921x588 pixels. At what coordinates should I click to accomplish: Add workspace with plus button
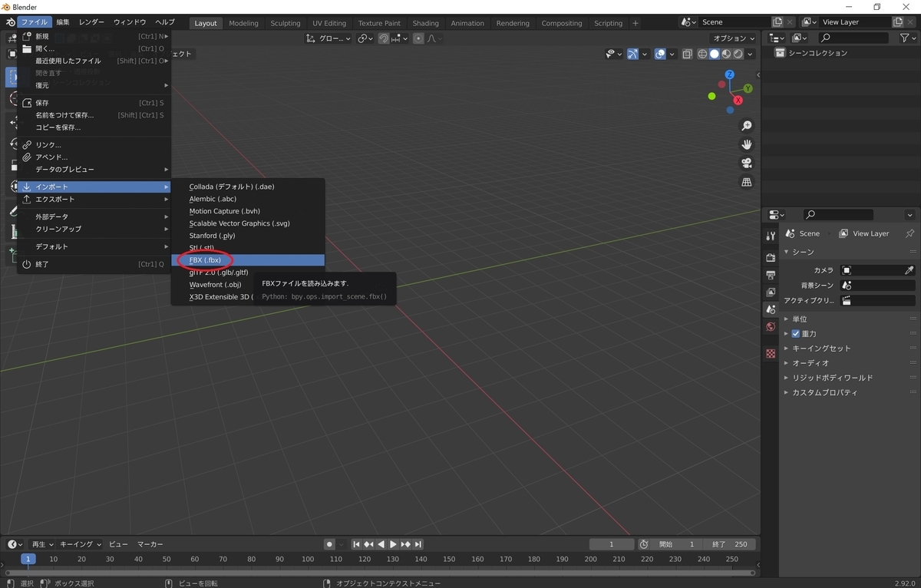tap(635, 23)
